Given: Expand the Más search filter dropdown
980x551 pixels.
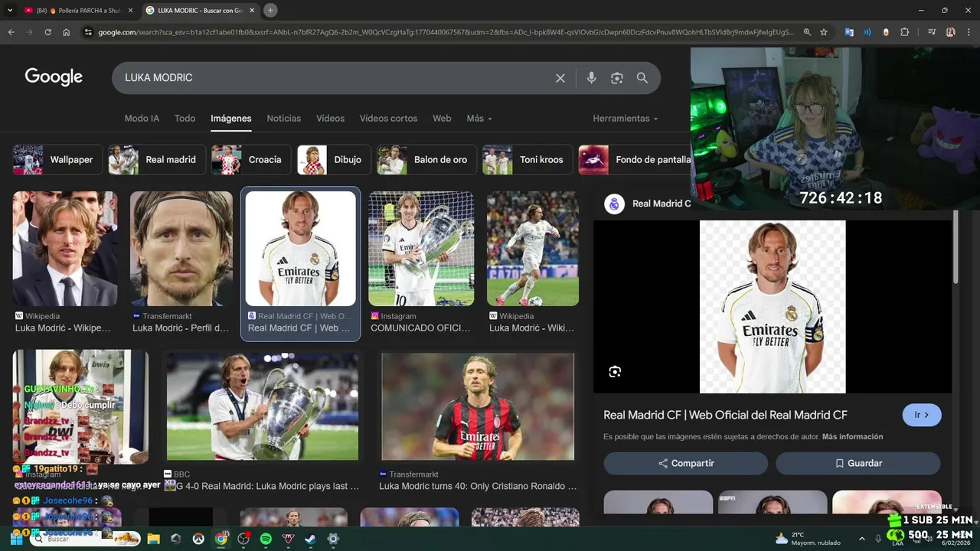Looking at the screenshot, I should pos(479,119).
